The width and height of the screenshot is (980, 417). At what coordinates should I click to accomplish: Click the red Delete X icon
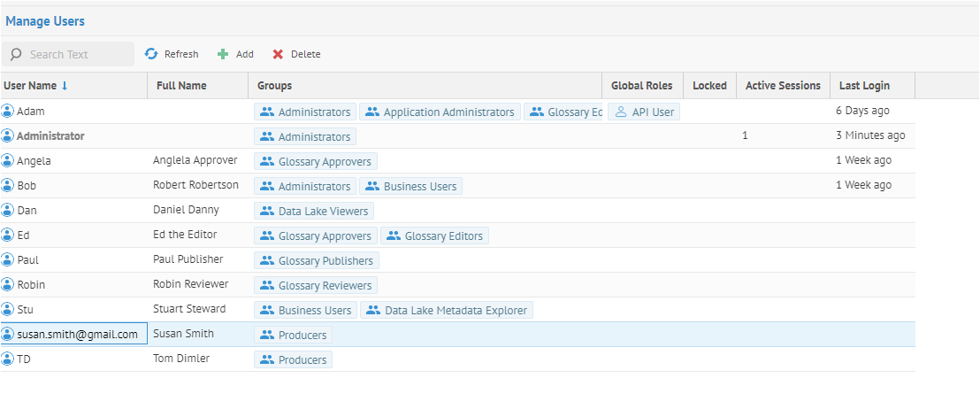point(278,54)
